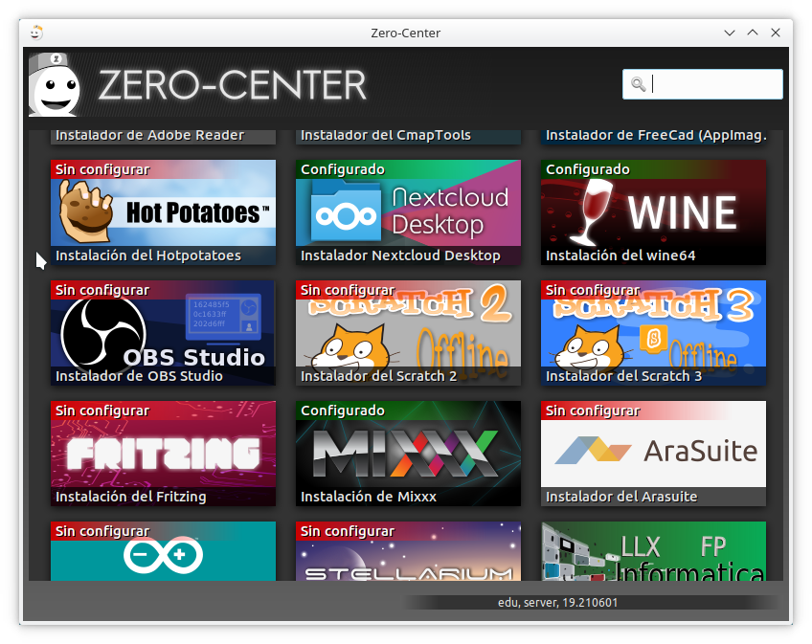This screenshot has height=644, width=812.
Task: Select the Instalador de FreeCad entry
Action: point(653,135)
